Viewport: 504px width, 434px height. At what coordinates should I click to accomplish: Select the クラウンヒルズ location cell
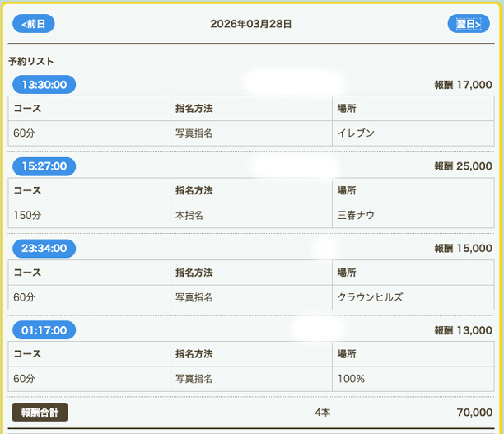(370, 296)
